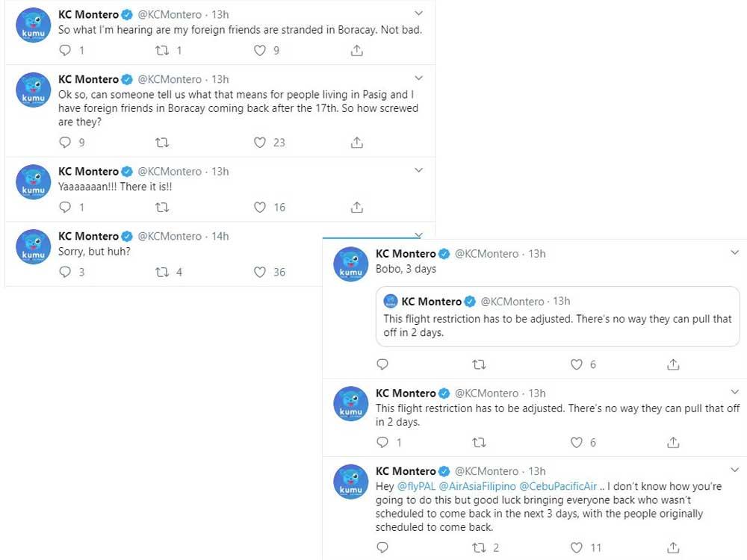Retweet the stranded in Boracay tweet

pyautogui.click(x=161, y=51)
